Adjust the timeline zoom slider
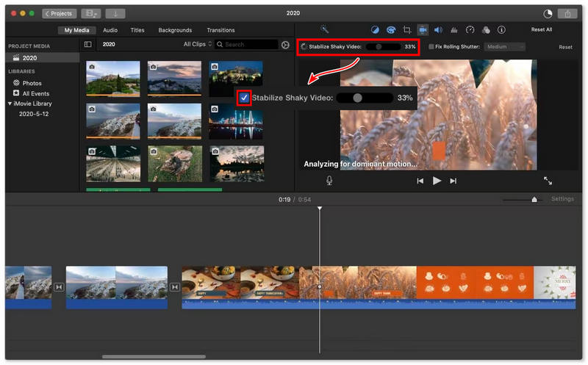588x365 pixels. 534,199
